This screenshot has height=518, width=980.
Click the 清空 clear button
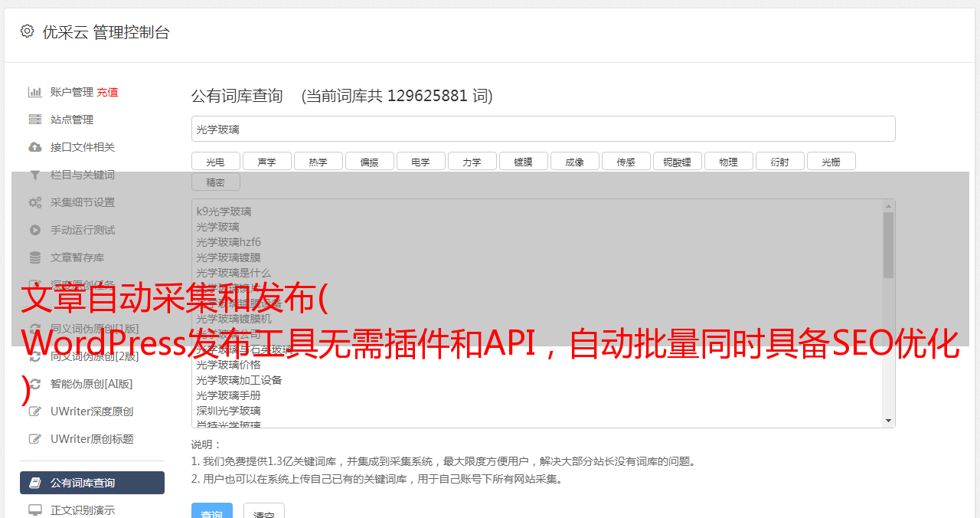[x=264, y=512]
